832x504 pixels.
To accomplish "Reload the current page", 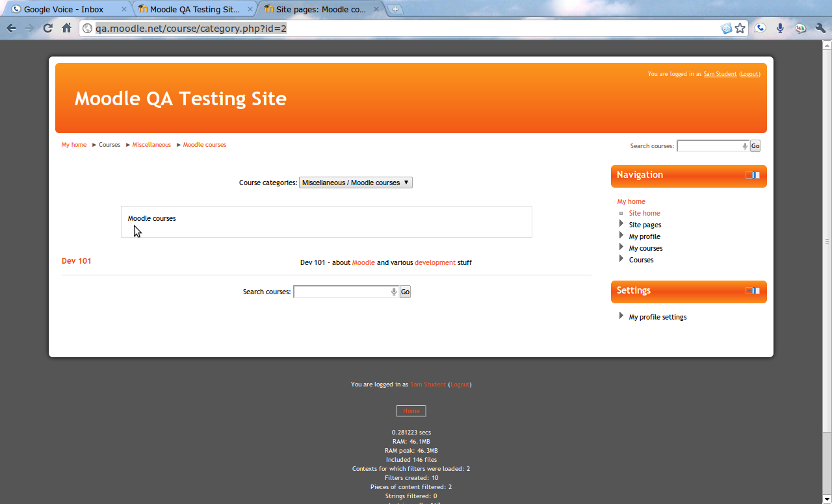I will (47, 29).
